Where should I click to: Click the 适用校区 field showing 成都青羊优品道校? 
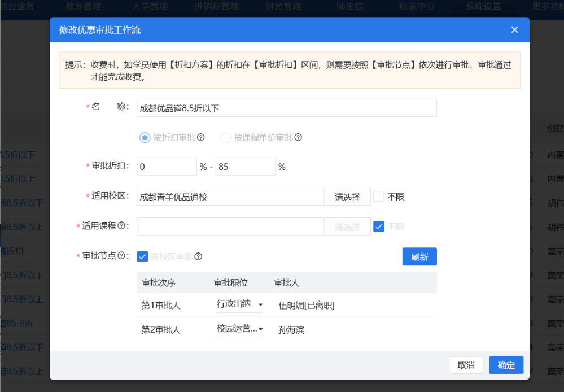tap(230, 197)
